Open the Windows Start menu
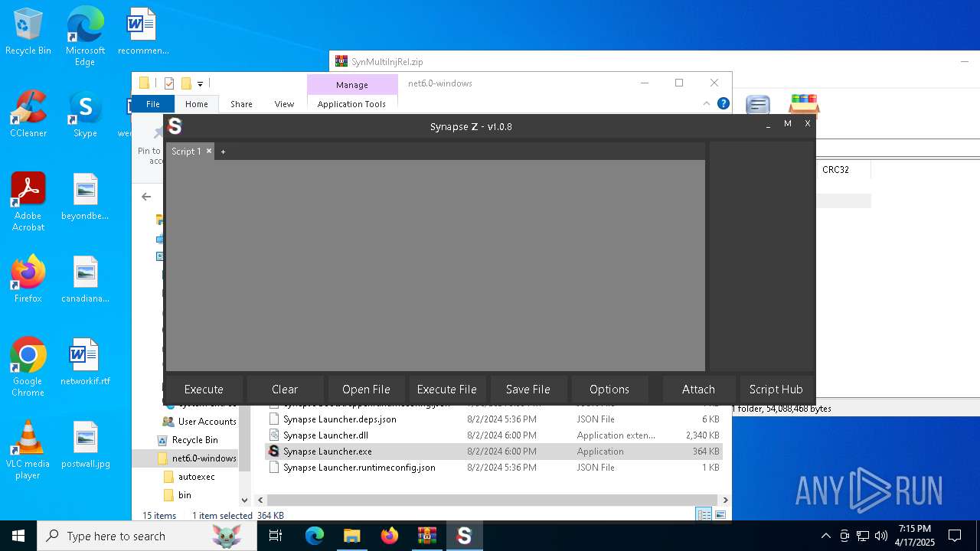Viewport: 980px width, 551px height. click(18, 536)
